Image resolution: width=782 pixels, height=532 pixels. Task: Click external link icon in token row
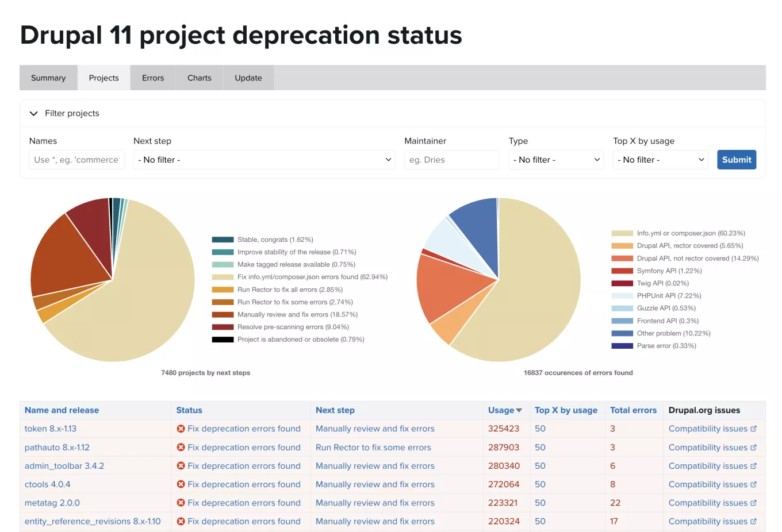click(753, 429)
